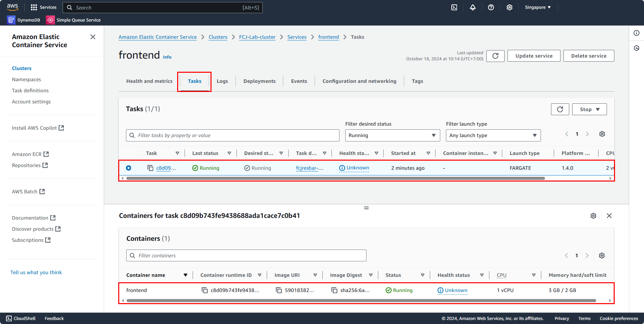
Task: Select the radio button for task c8d09
Action: (129, 168)
